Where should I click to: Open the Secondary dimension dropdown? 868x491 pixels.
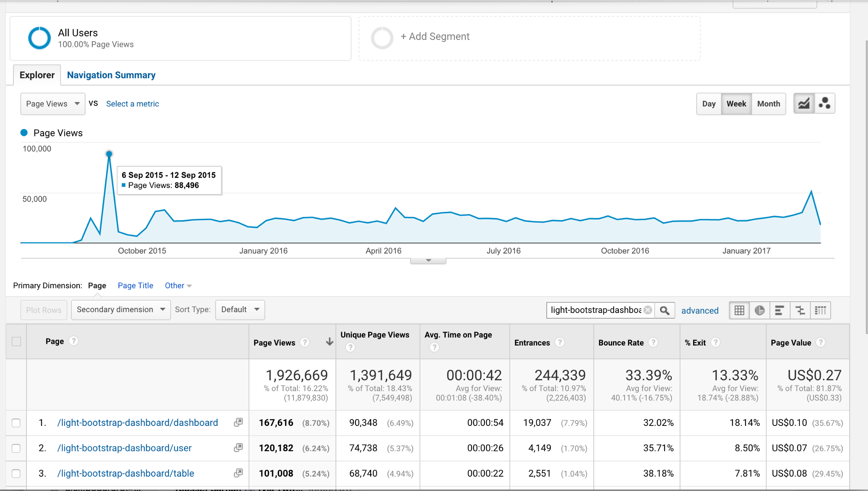120,310
